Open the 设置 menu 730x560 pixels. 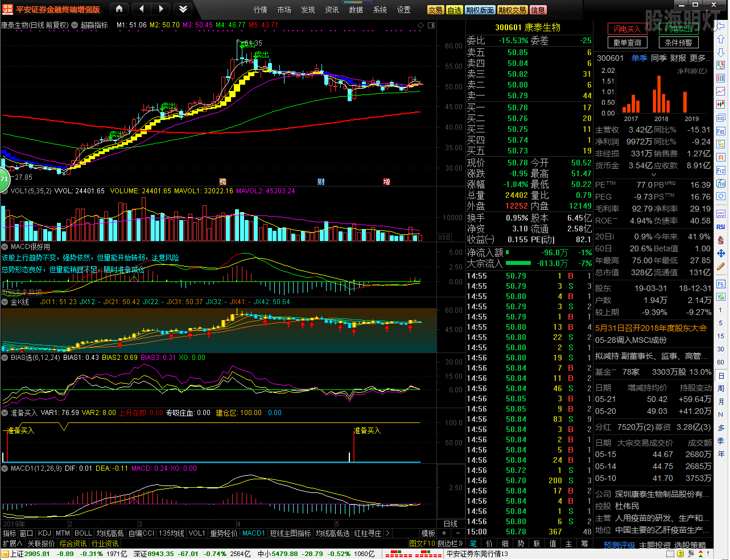click(404, 10)
